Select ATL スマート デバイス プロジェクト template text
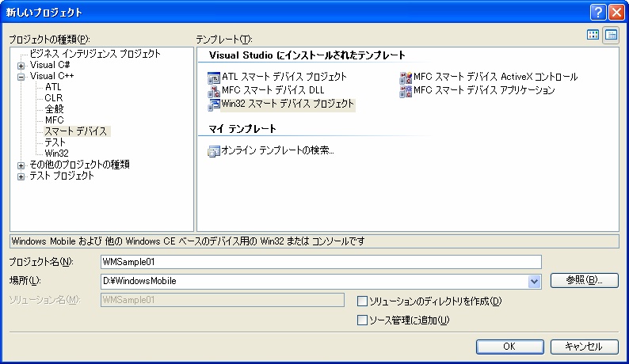The height and width of the screenshot is (364, 629). [x=284, y=77]
